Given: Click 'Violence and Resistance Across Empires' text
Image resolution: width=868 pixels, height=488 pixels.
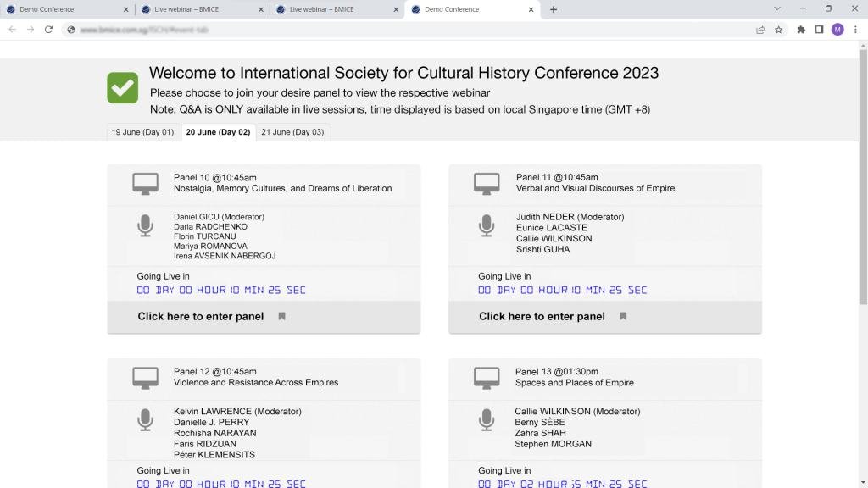Looking at the screenshot, I should point(256,383).
